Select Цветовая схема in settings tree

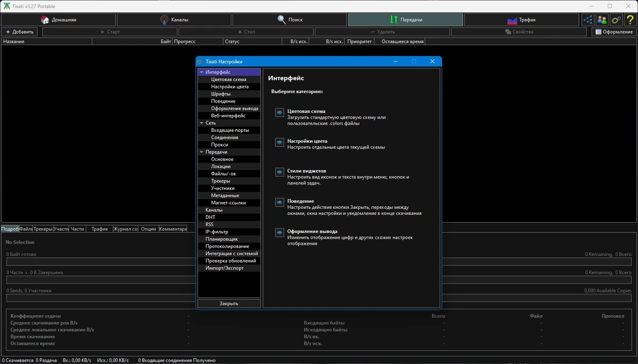[x=229, y=79]
